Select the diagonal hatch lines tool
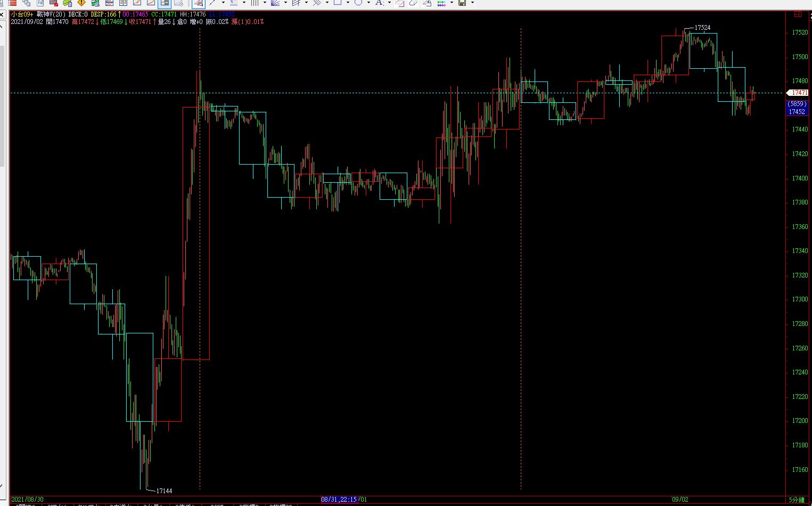Image resolution: width=812 pixels, height=506 pixels. pyautogui.click(x=317, y=3)
